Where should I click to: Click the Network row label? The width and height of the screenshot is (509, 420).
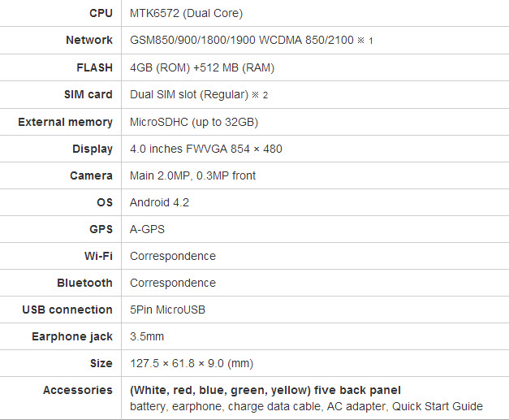coord(89,40)
